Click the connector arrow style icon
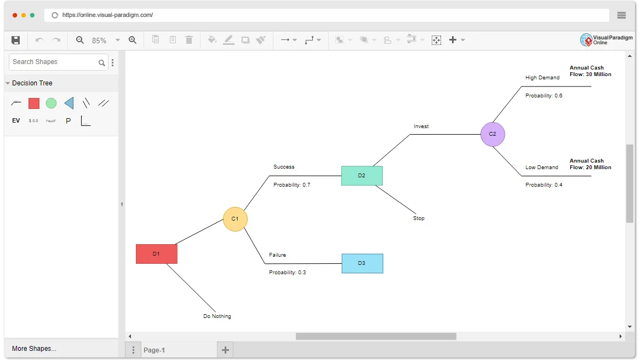This screenshot has width=641, height=364. tap(285, 39)
